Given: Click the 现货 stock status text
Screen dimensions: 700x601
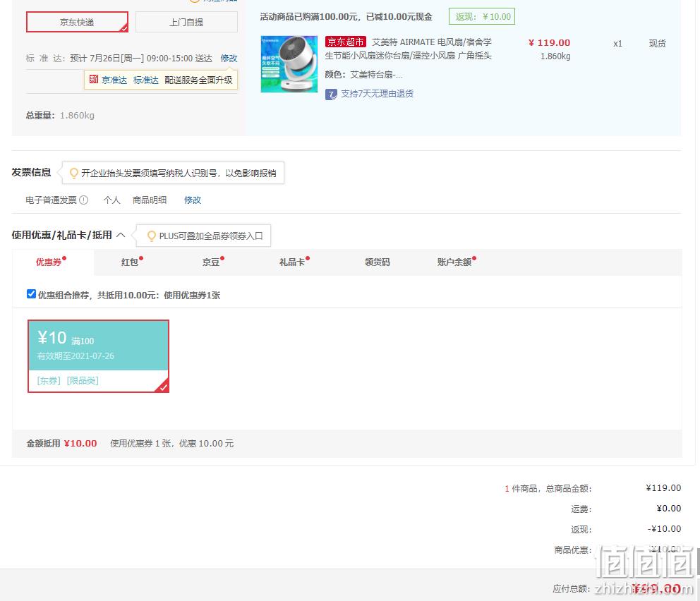Looking at the screenshot, I should [x=657, y=43].
